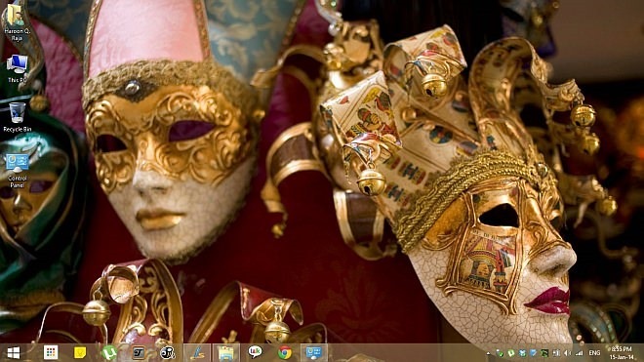Launch Google Chrome from the taskbar
Screen dimensions: 644x362
click(x=285, y=352)
